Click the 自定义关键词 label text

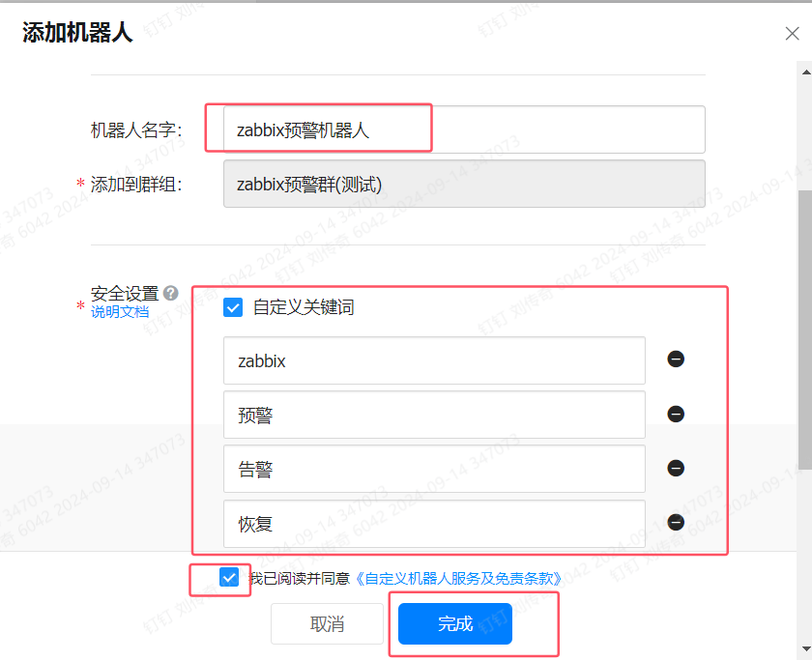click(x=304, y=307)
